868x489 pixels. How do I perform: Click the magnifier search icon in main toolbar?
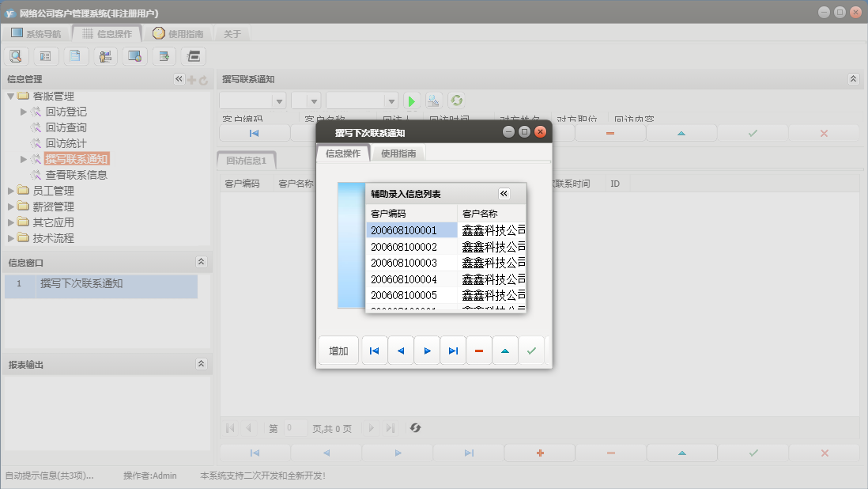(x=17, y=56)
